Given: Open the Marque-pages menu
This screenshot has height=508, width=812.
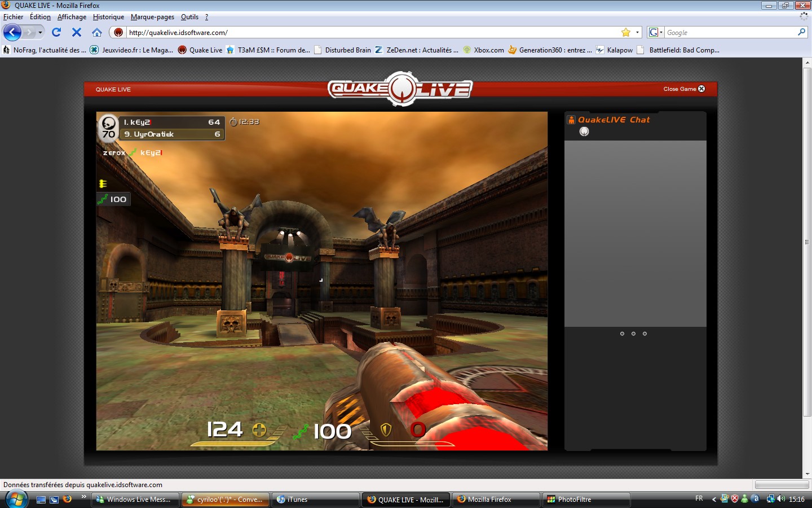Looking at the screenshot, I should [152, 17].
